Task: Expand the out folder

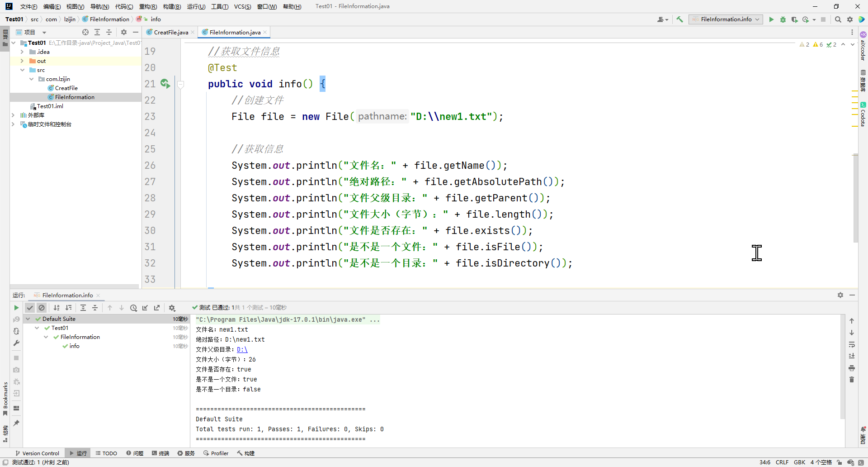Action: 22,61
